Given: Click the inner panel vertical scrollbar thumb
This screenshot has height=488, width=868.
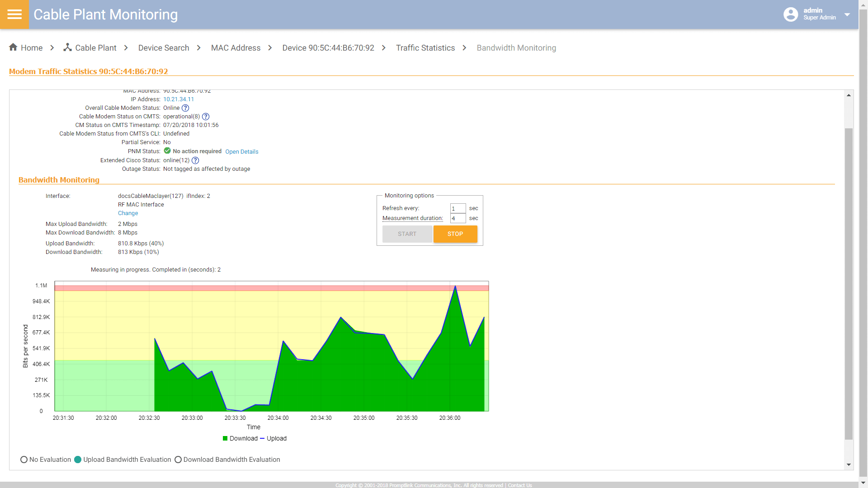Looking at the screenshot, I should [849, 284].
